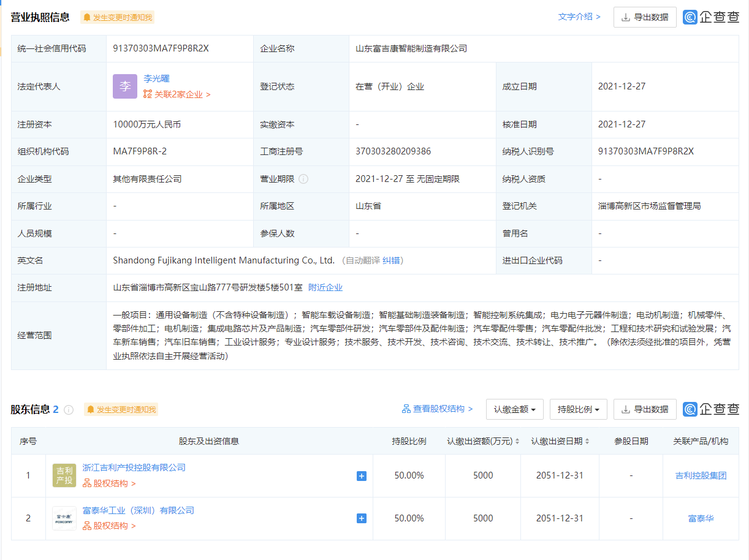This screenshot has height=560, width=749.
Task: Click 其他有限责任公司 enterprise type value
Action: click(x=147, y=179)
